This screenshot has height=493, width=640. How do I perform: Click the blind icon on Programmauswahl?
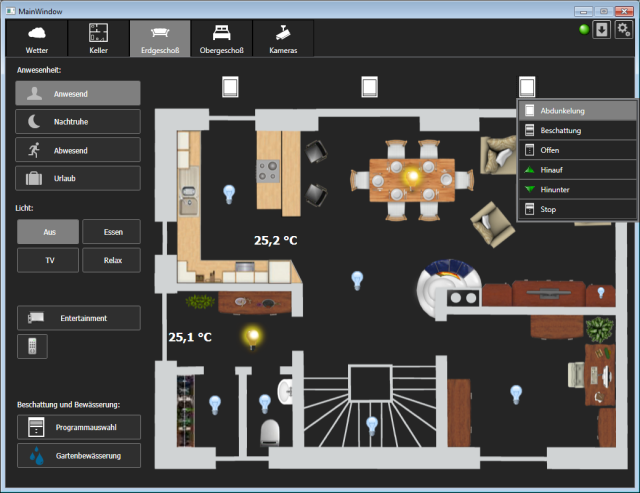click(36, 427)
